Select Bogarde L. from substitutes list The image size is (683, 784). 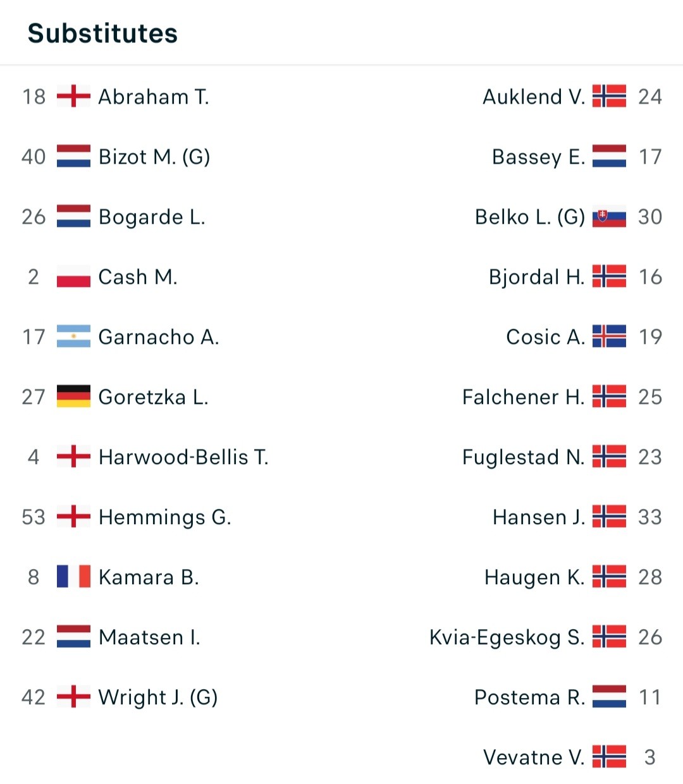point(152,217)
